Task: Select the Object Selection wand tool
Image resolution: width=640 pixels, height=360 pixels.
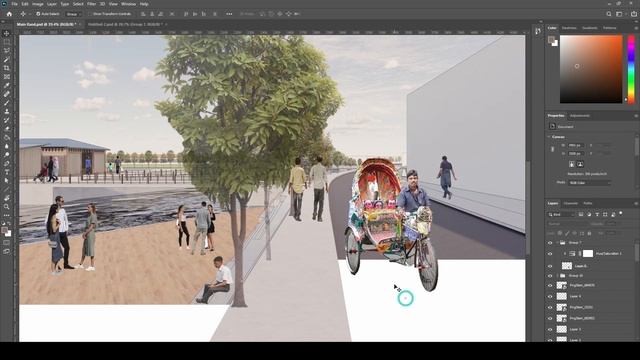Action: pyautogui.click(x=6, y=59)
